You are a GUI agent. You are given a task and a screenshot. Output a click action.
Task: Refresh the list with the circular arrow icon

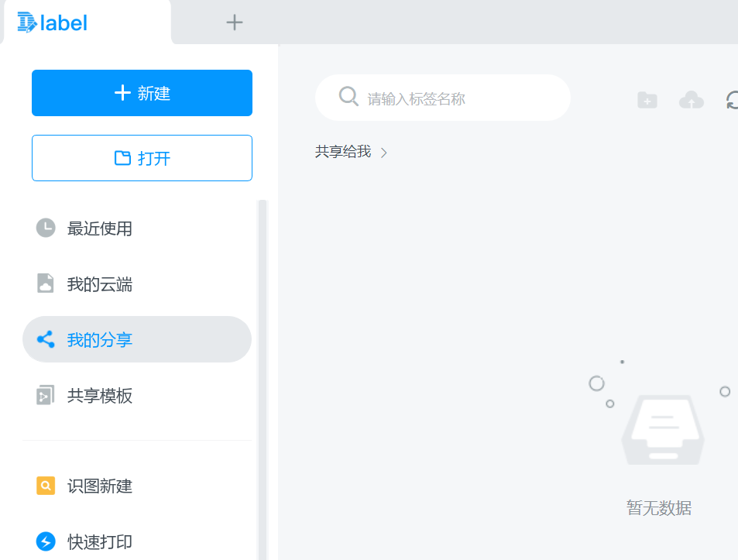730,100
